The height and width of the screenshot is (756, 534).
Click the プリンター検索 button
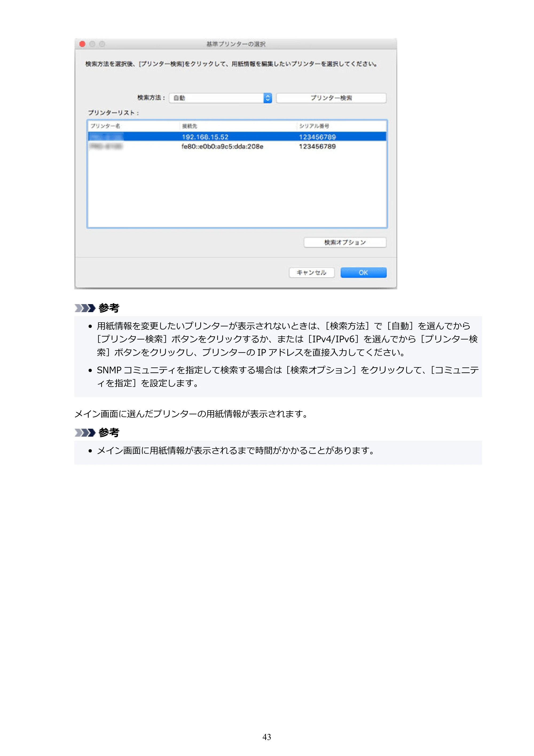(x=331, y=98)
